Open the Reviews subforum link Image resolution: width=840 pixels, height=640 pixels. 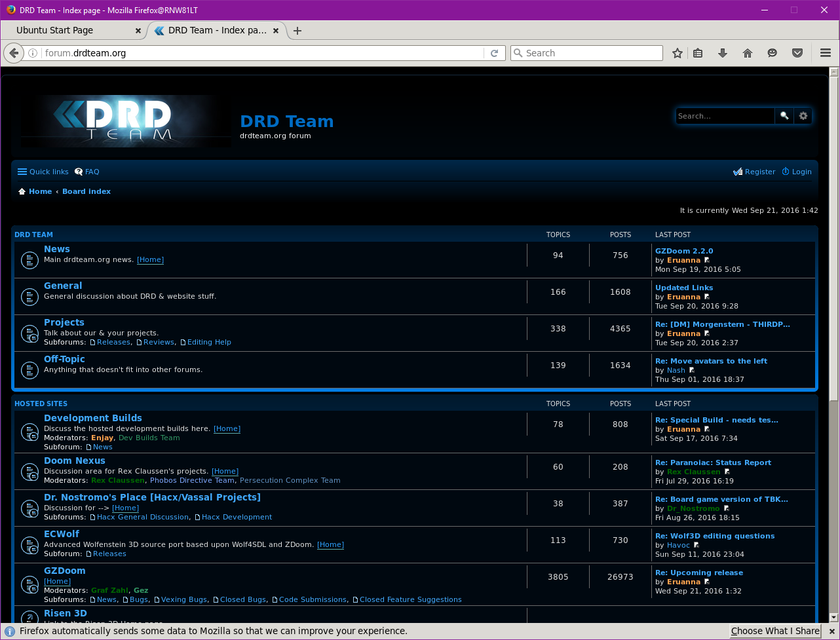159,342
